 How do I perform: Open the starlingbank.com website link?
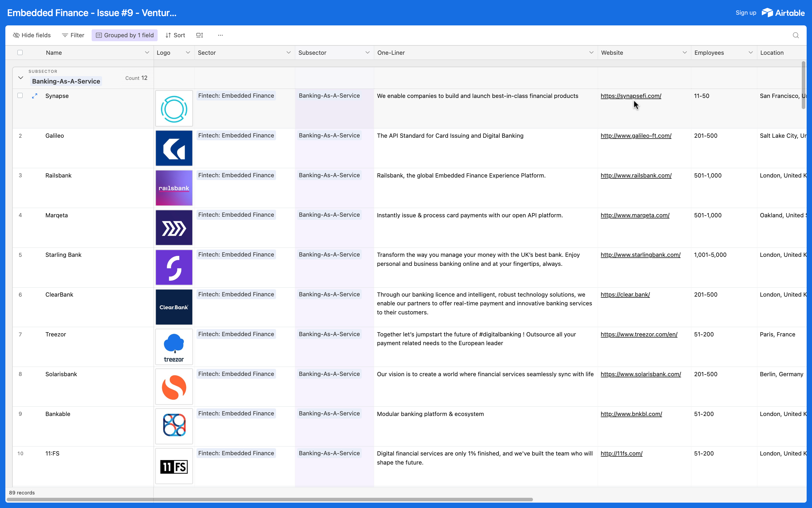[x=641, y=255]
